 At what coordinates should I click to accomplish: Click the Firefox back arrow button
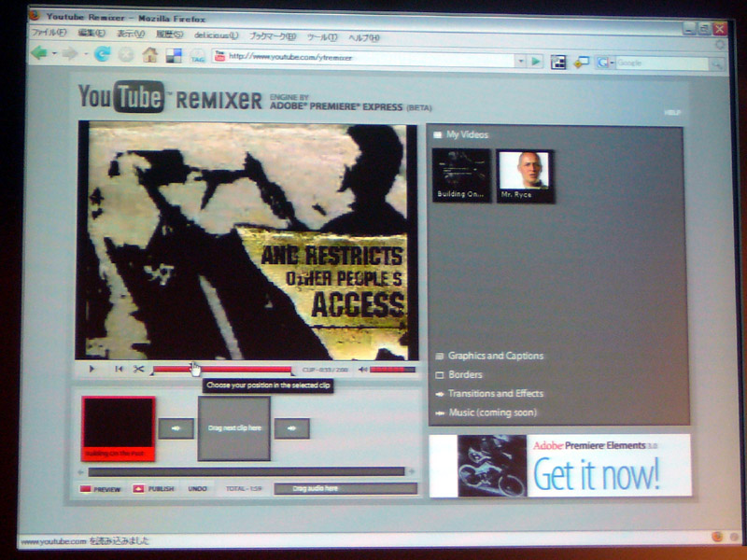tap(38, 53)
